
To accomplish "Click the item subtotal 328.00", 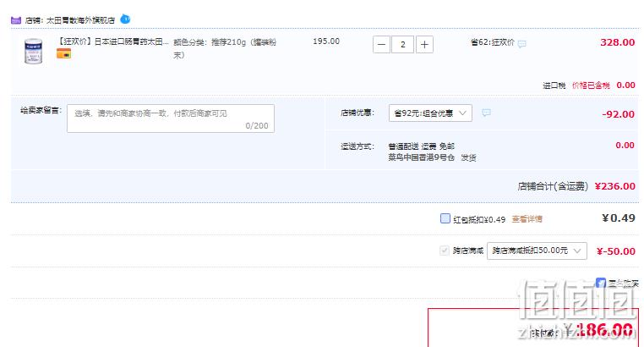I will coord(617,42).
